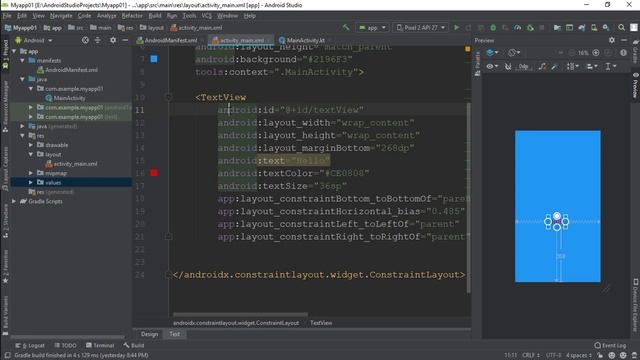Image resolution: width=640 pixels, height=360 pixels.
Task: Open the Refactor menu
Action: (132, 16)
